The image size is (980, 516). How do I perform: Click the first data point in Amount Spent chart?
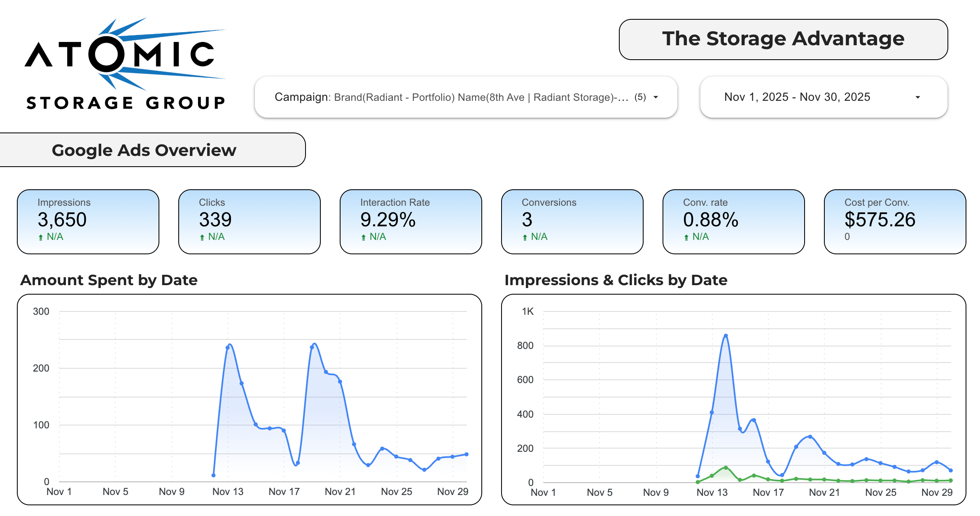[x=213, y=475]
